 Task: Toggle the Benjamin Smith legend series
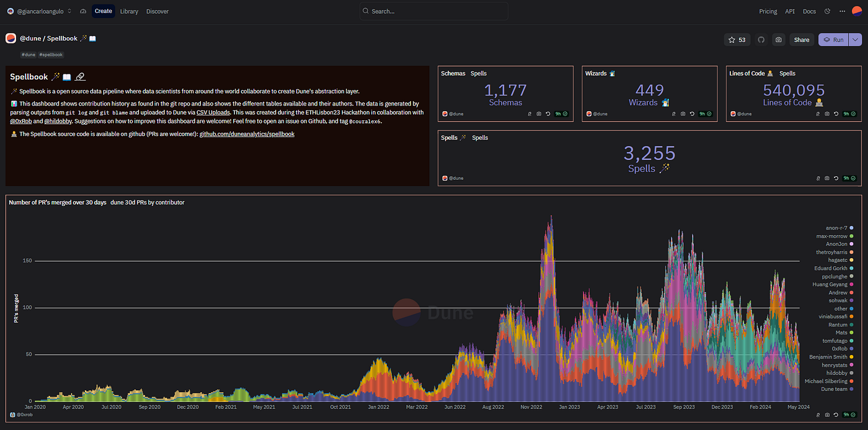(831, 357)
